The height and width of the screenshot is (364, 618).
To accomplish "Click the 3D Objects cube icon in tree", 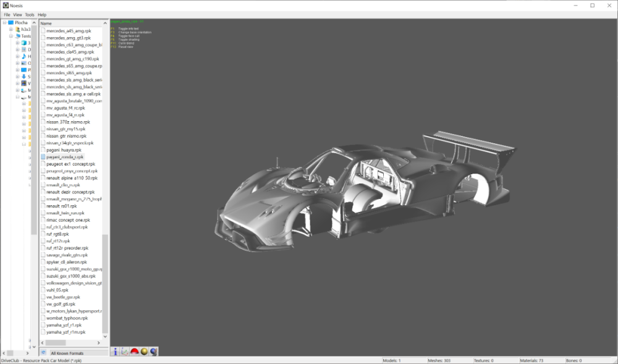I will [23, 43].
